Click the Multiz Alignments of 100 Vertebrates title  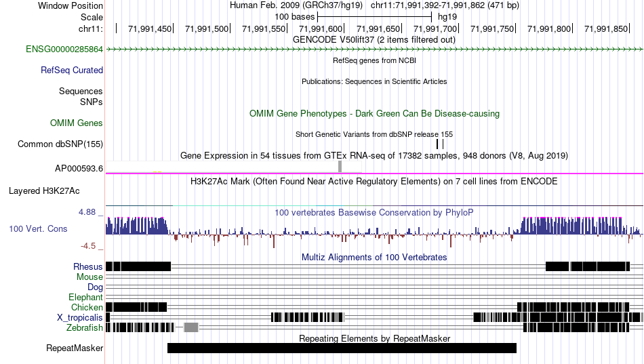click(374, 257)
